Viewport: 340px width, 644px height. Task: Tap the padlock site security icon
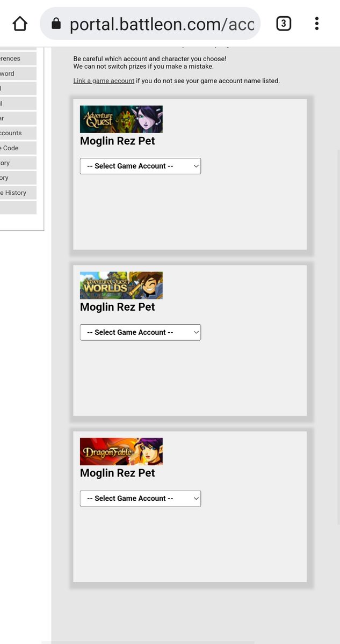tap(56, 24)
